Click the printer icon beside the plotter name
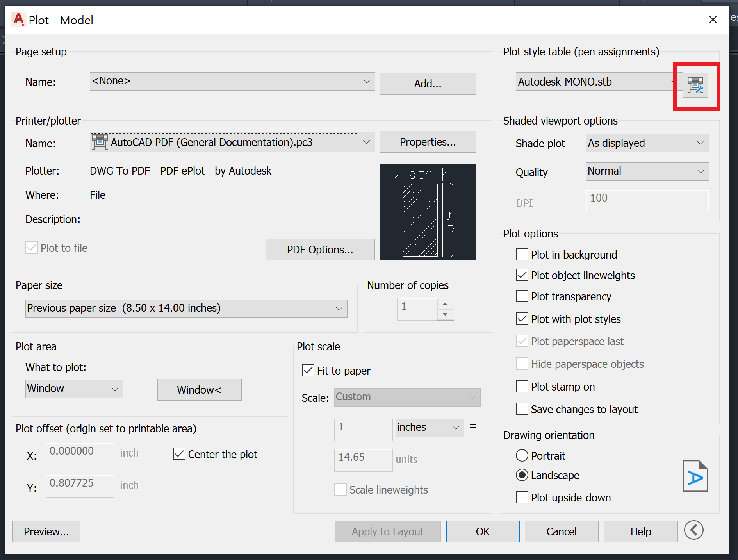Screen dimensions: 738x560 100,142
